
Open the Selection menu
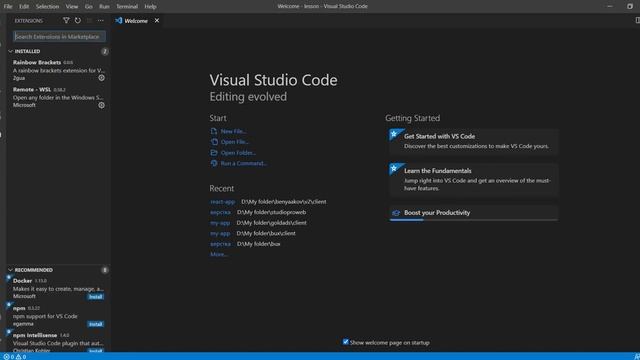47,6
